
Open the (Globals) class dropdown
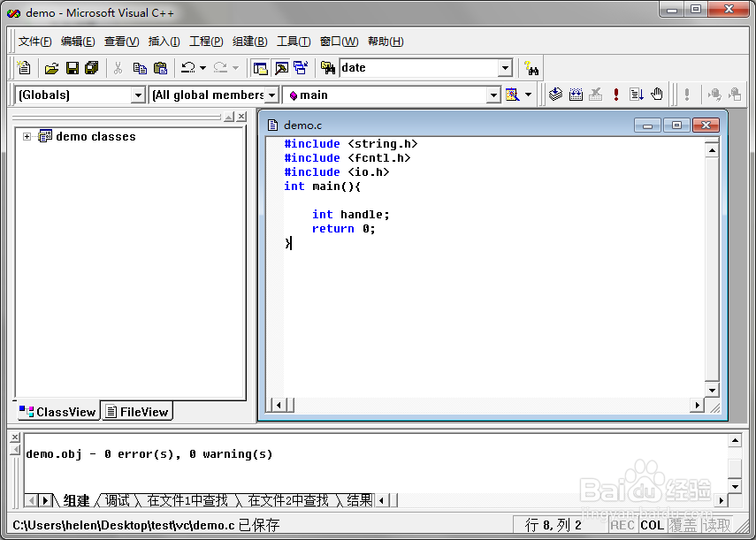click(138, 95)
